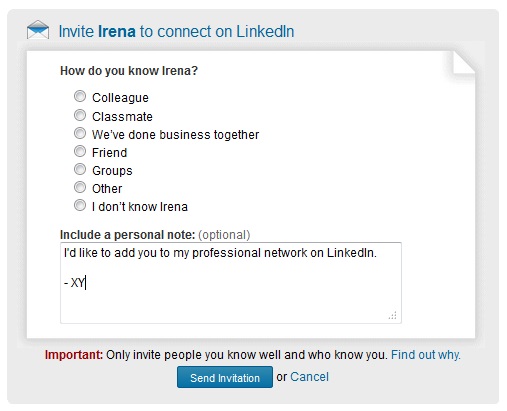The image size is (507, 411).
Task: Click the Send Invitation button
Action: (225, 377)
